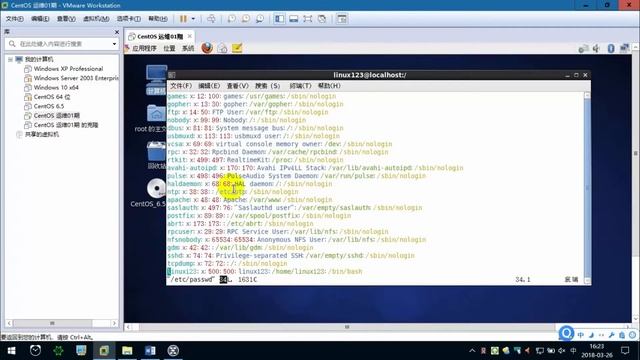Click the VM view horizontal scrollbar
Image resolution: width=640 pixels, height=360 pixels.
347,327
